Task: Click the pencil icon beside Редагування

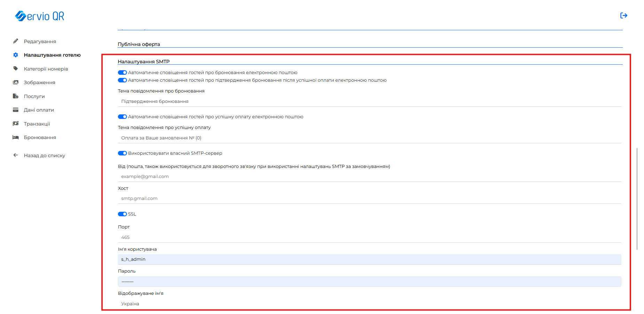Action: 16,41
